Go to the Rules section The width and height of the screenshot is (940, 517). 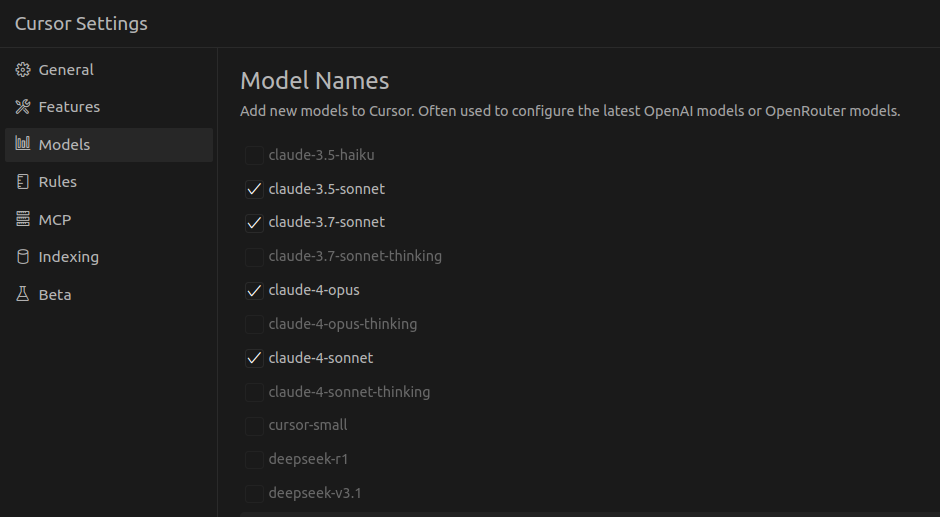click(x=109, y=182)
